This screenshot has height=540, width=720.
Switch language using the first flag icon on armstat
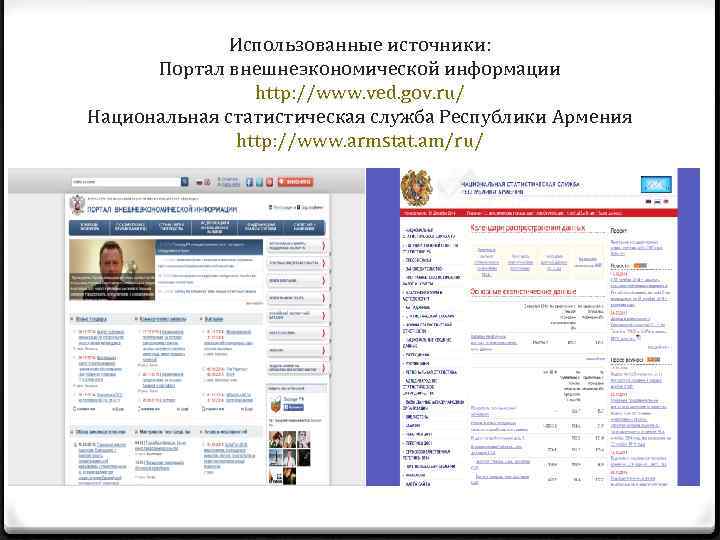[x=648, y=202]
